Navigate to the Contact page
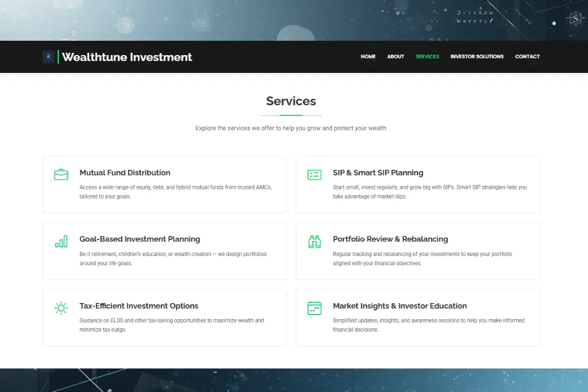 [x=527, y=57]
